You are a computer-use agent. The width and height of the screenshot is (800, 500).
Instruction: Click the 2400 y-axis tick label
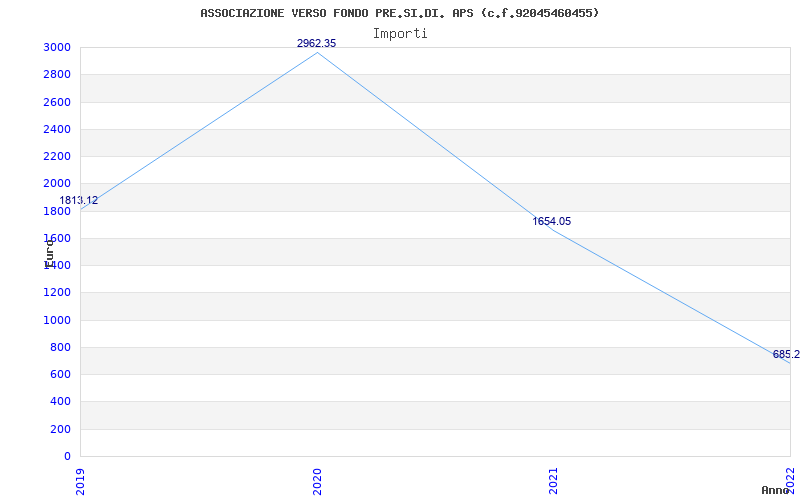[x=57, y=129]
